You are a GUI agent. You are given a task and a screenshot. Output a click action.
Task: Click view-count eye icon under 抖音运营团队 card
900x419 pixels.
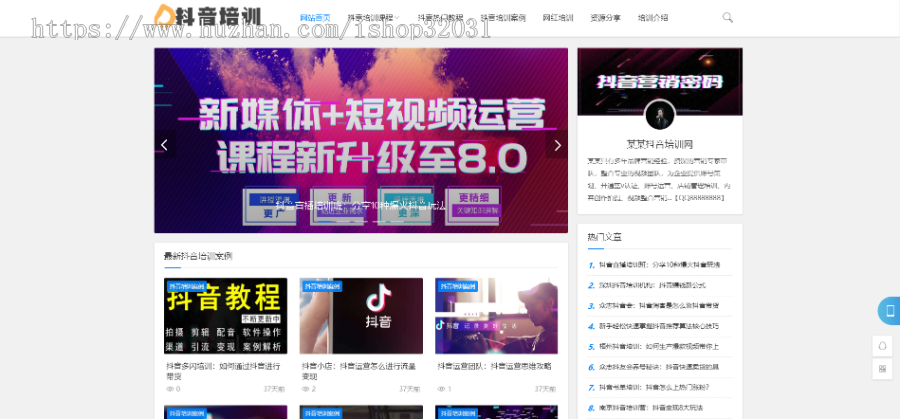point(441,389)
